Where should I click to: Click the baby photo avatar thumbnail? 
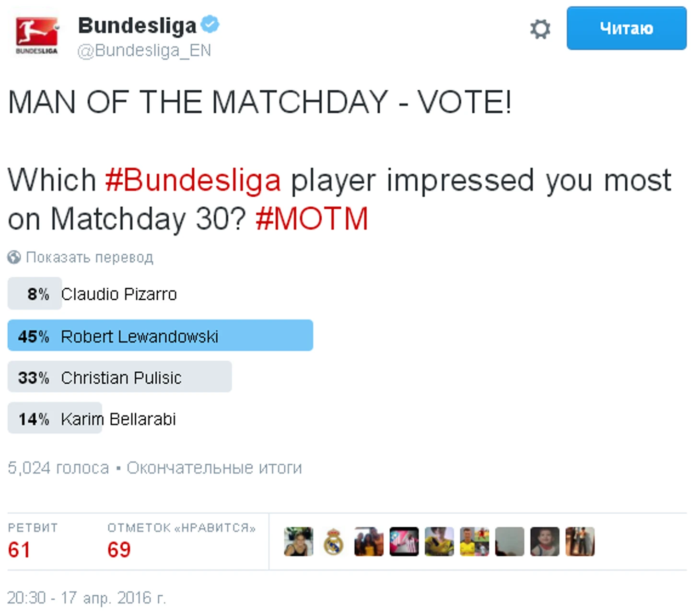coord(545,542)
